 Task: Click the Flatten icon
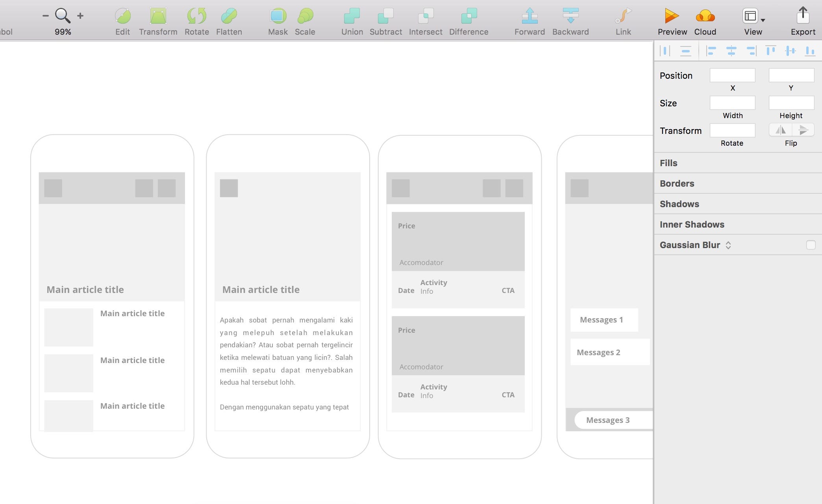coord(229,17)
